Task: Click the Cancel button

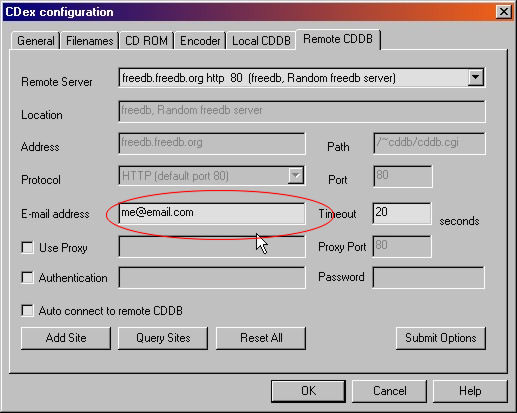Action: [389, 391]
